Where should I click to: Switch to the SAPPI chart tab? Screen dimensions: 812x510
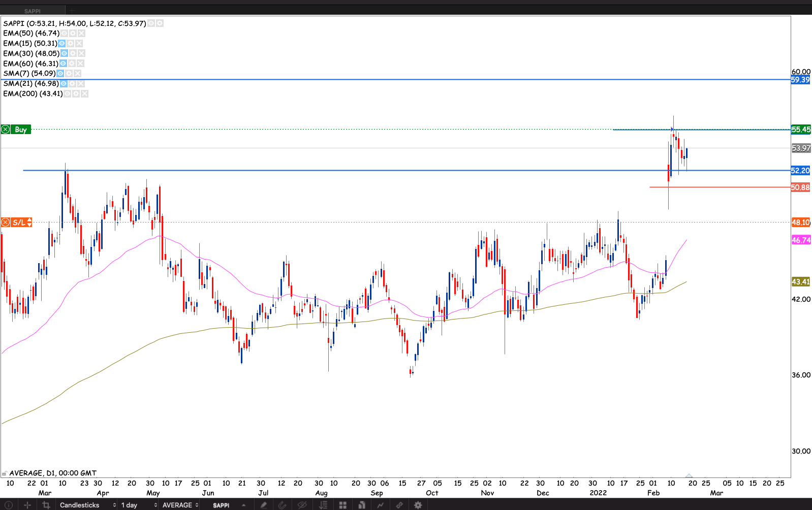tap(33, 11)
